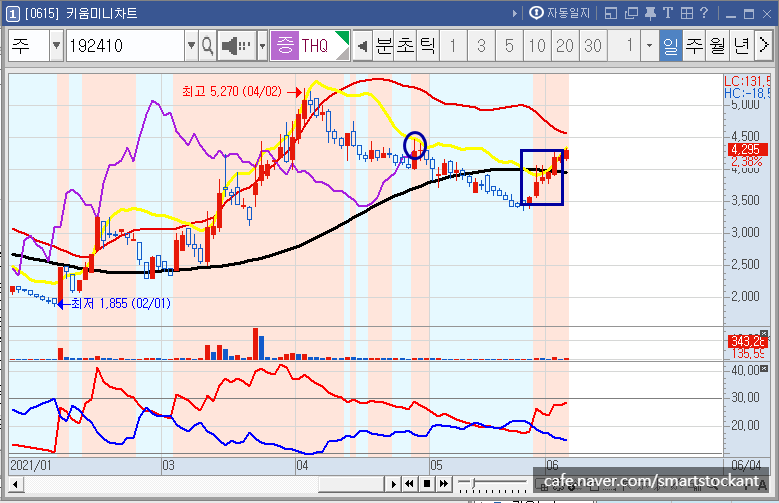The height and width of the screenshot is (503, 779).
Task: Click the 2021/01 date label on the time axis
Action: click(x=31, y=465)
